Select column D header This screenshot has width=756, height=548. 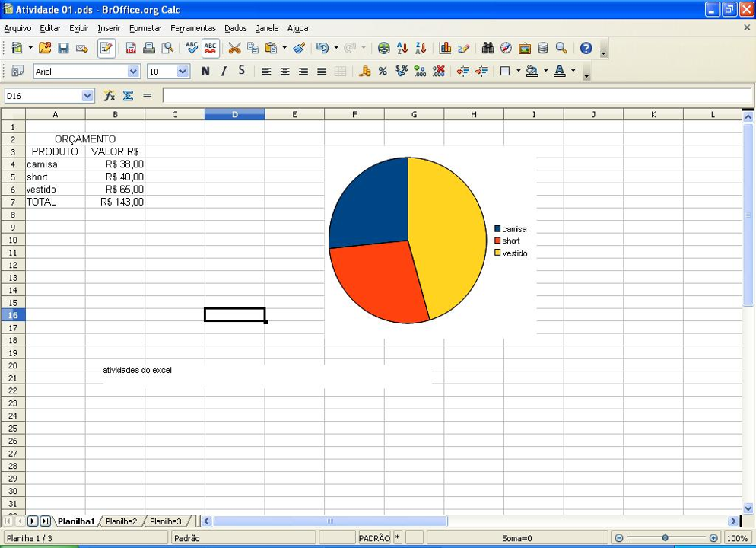234,114
